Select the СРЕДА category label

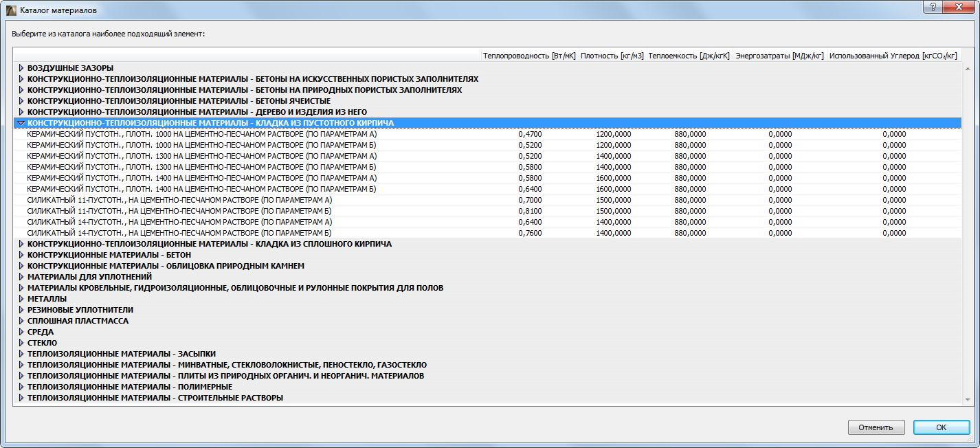pos(41,332)
